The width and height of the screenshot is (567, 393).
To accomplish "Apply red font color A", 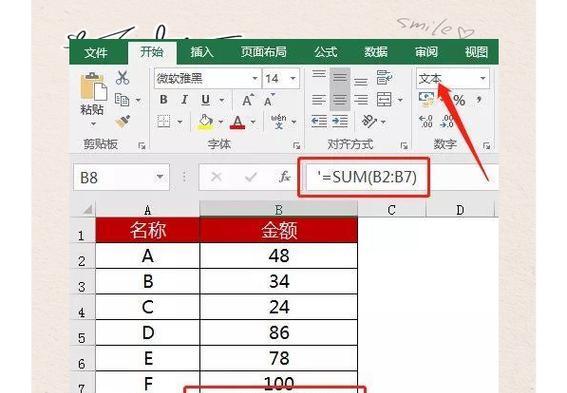I will pos(237,122).
